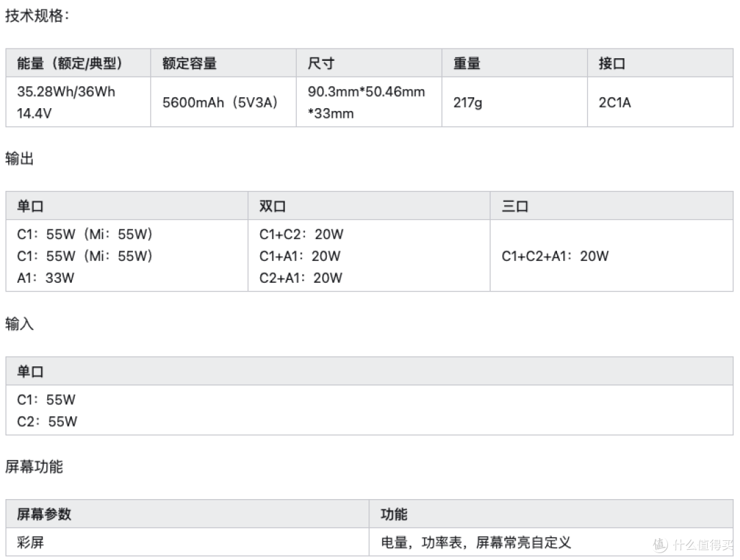740x560 pixels.
Task: Click the A1: 33W output line
Action: [x=46, y=278]
